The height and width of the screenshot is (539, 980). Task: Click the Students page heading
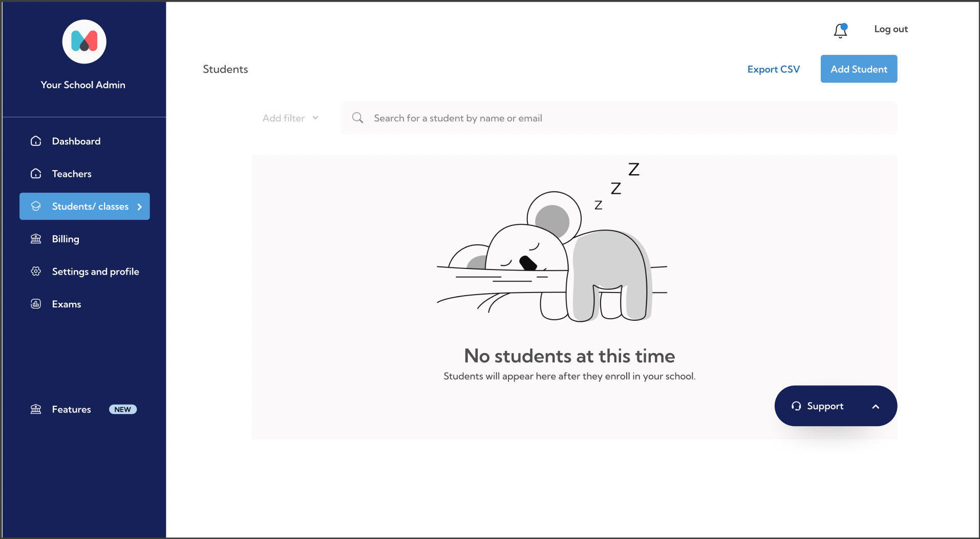[x=225, y=69]
